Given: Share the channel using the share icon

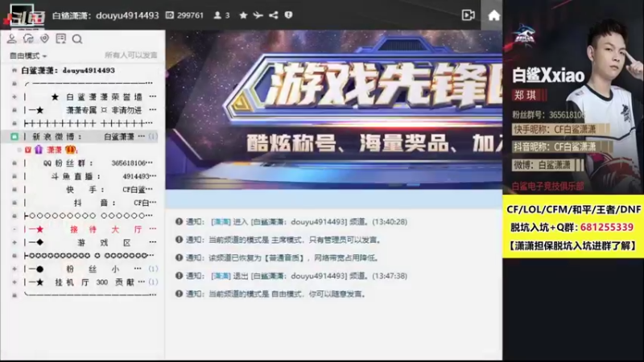Looking at the screenshot, I should tap(274, 15).
